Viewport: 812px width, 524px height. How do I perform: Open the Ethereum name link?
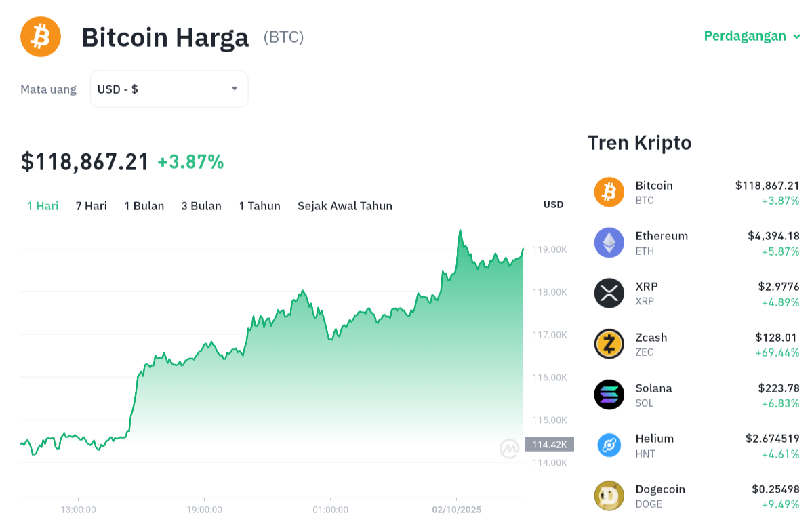point(662,236)
